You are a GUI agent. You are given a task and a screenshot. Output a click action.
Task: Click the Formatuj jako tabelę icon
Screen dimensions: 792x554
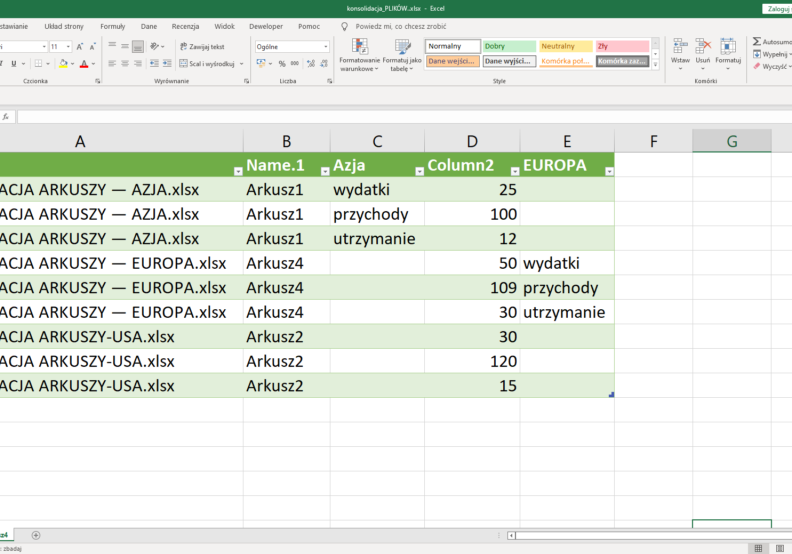point(402,48)
